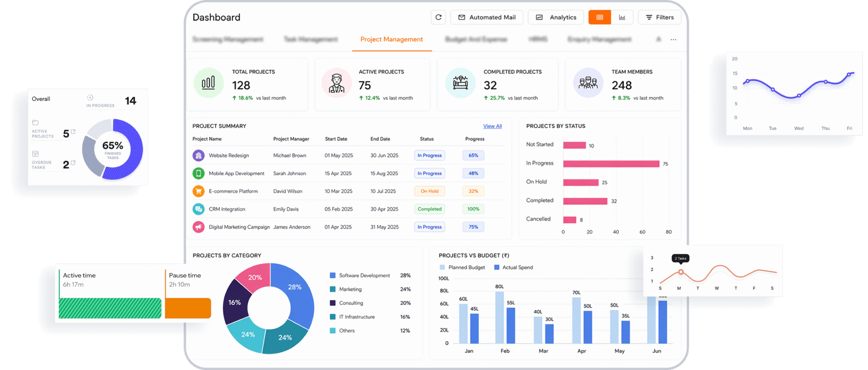The height and width of the screenshot is (370, 868).
Task: Click the Start Date column header
Action: 336,139
